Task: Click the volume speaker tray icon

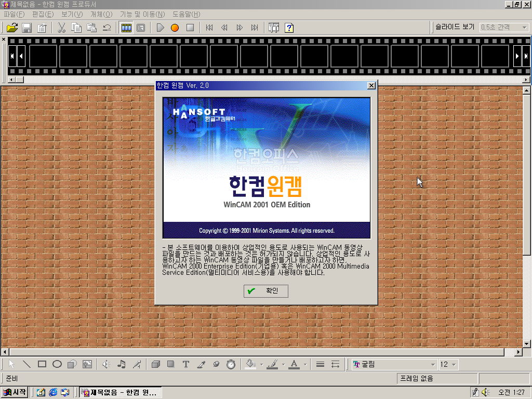Action: [x=486, y=392]
